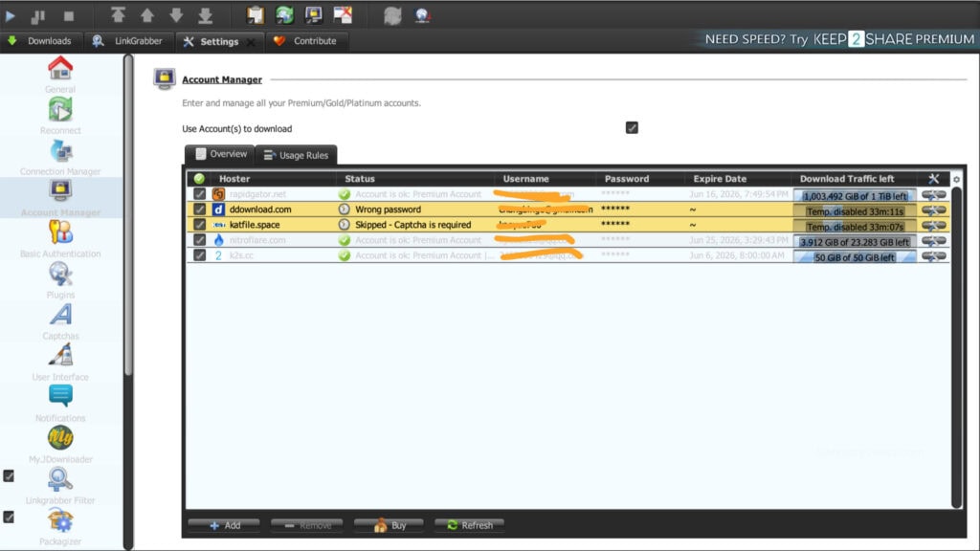980x551 pixels.
Task: Sort accounts by Status column
Action: point(415,179)
